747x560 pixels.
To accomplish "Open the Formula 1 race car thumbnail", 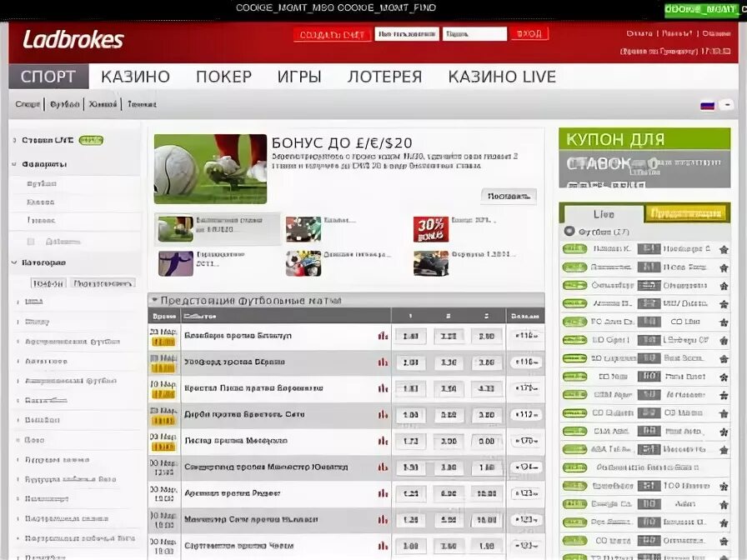I will (431, 263).
